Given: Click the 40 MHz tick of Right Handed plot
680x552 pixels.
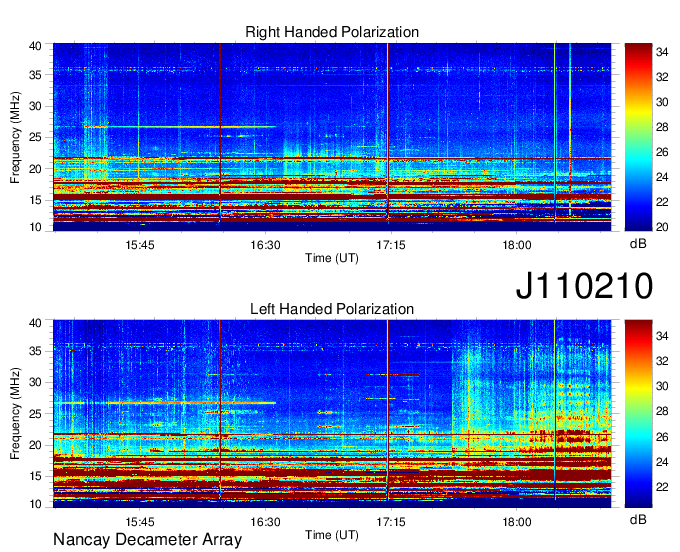Looking at the screenshot, I should [x=36, y=46].
